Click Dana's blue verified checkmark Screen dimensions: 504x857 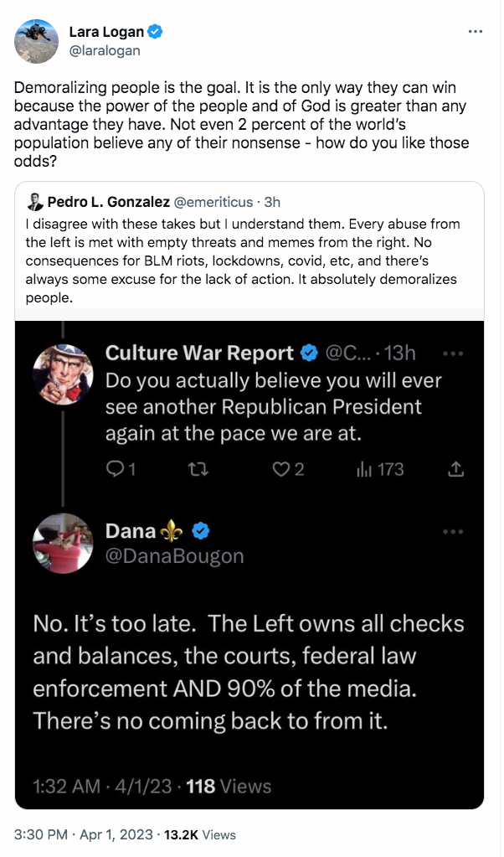[201, 531]
